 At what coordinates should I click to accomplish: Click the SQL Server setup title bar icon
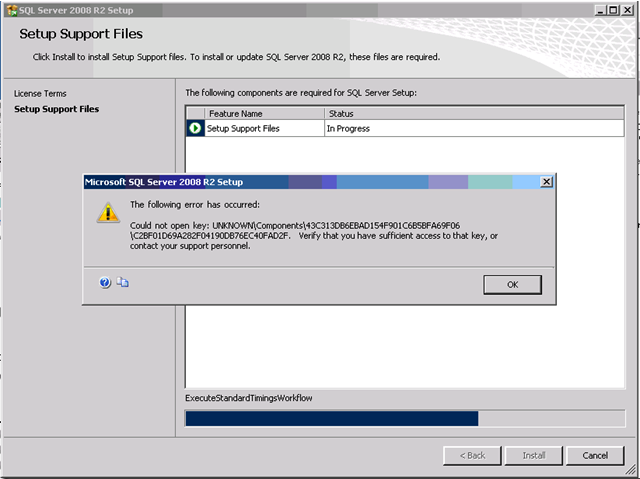(x=12, y=10)
